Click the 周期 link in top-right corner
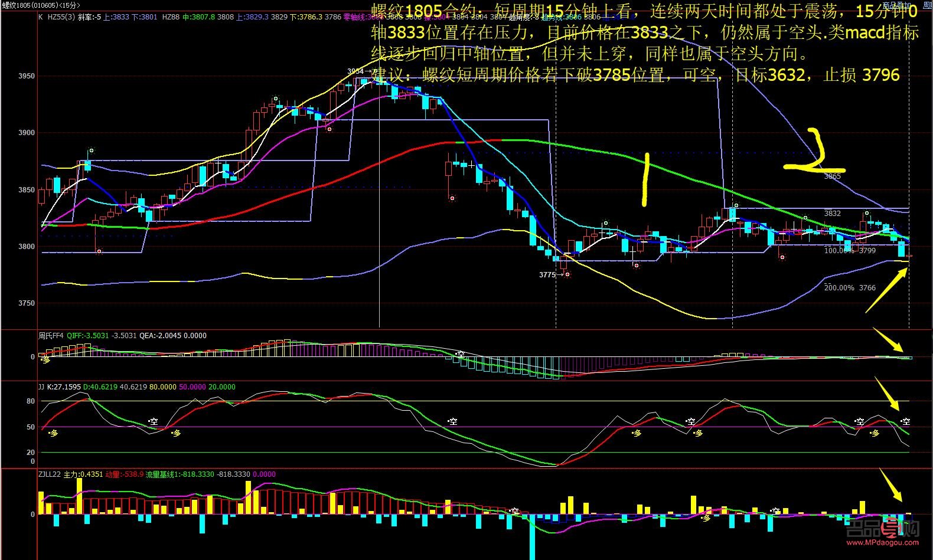933x560 pixels. coord(927,5)
